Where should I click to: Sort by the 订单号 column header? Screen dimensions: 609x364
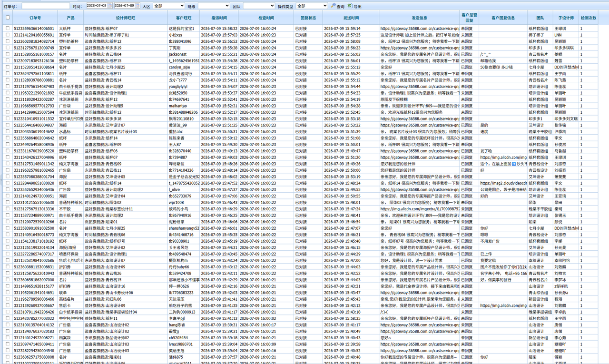pyautogui.click(x=35, y=18)
